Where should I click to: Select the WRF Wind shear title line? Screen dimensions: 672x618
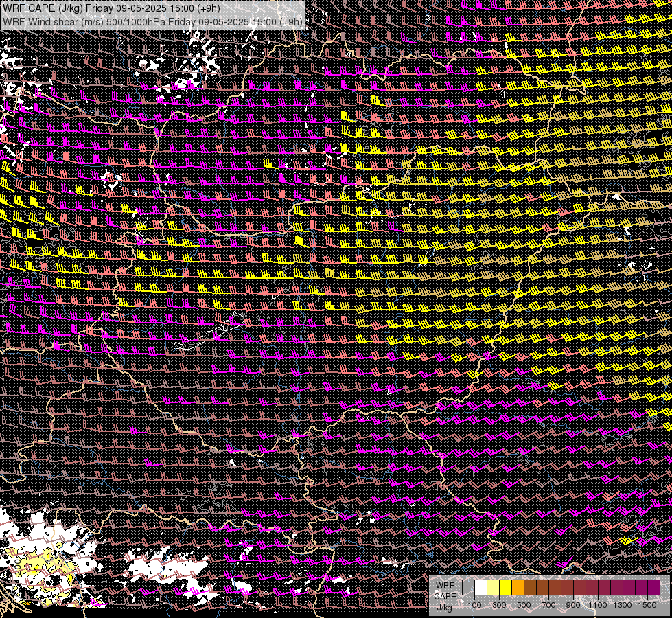pos(152,22)
